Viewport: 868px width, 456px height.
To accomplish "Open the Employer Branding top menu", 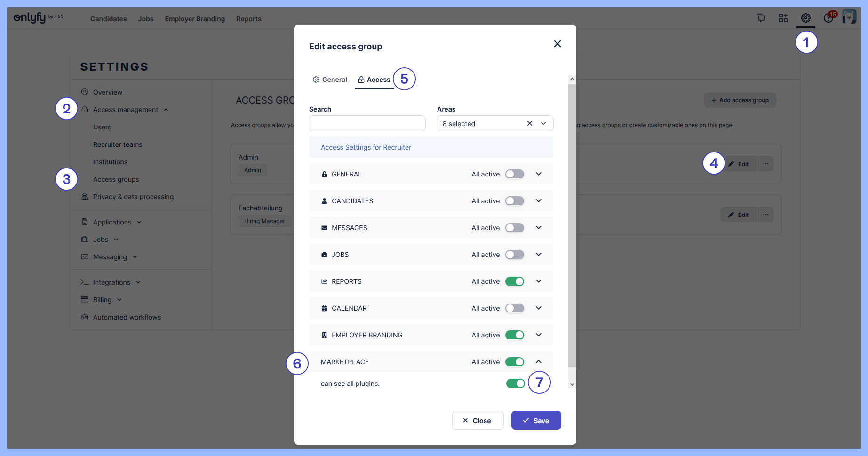I will tap(195, 19).
